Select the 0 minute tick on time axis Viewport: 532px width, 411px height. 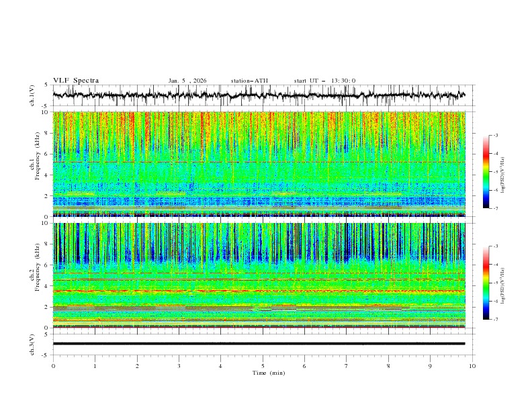pos(53,366)
